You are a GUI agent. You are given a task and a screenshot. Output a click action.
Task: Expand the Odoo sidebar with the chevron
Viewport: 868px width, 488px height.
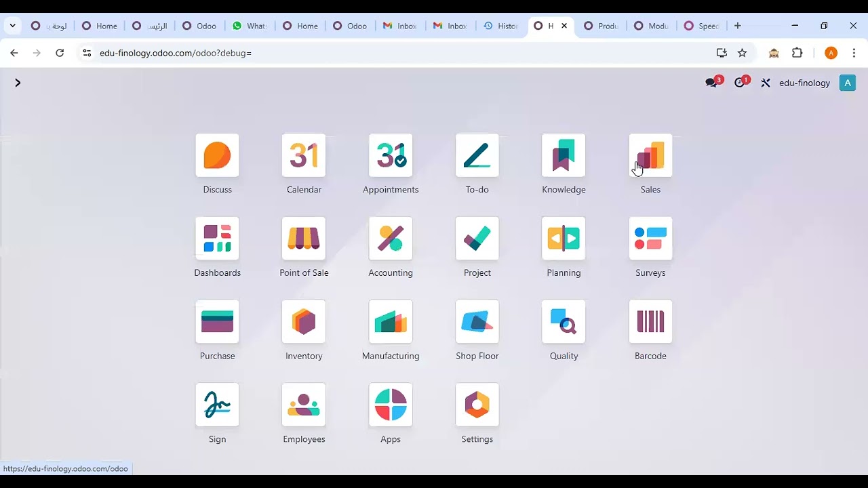[18, 83]
